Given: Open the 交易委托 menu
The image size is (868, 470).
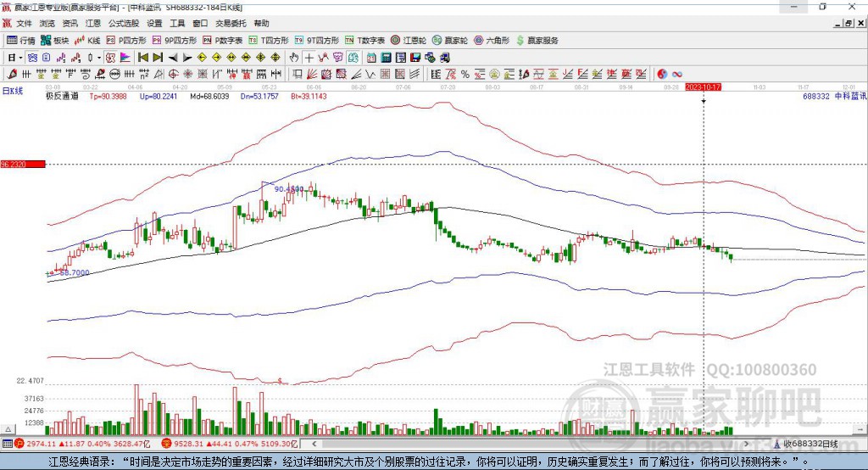Looking at the screenshot, I should click(x=231, y=23).
